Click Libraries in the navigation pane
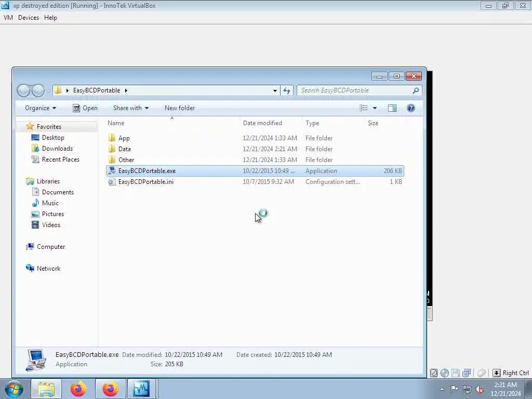The width and height of the screenshot is (532, 399). pos(48,181)
